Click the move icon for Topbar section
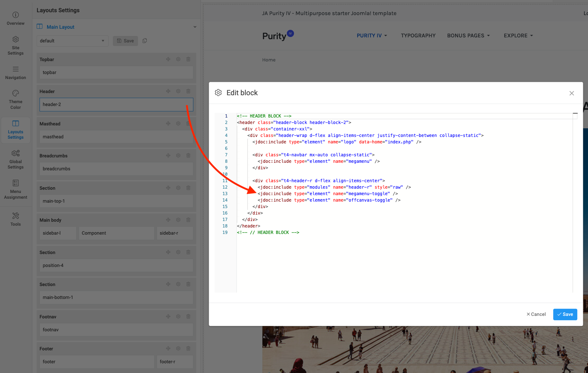 168,59
